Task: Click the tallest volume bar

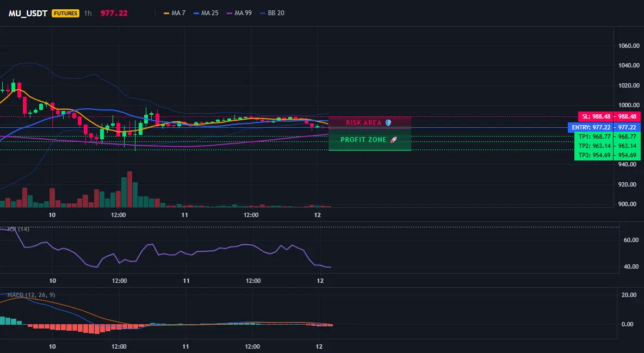Action: click(x=130, y=189)
